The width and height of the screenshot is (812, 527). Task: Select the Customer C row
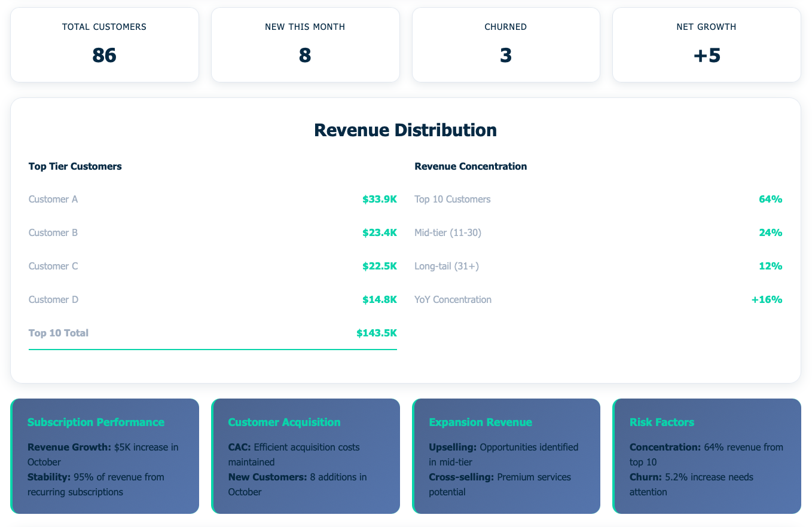[212, 266]
